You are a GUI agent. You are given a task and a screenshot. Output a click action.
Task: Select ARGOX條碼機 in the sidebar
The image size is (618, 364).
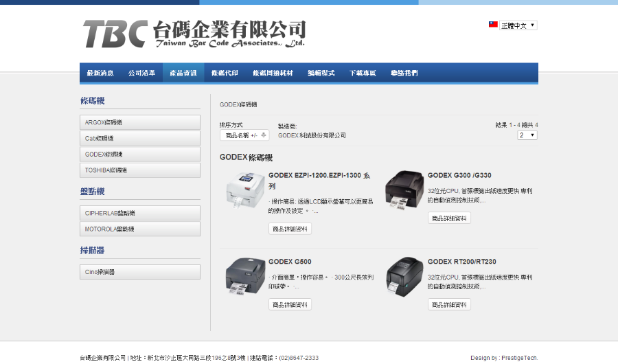coord(140,122)
